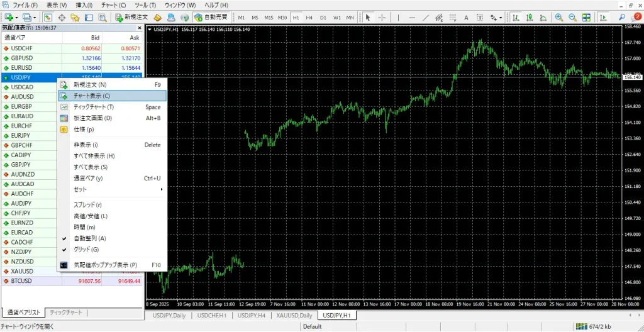Screen dimensions: 644x332
Task: Open the profiles dropdown arrow
Action: [36, 18]
